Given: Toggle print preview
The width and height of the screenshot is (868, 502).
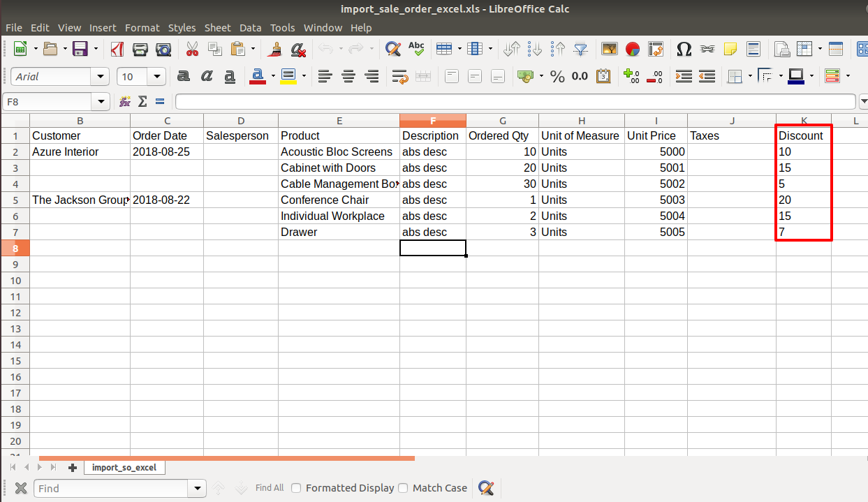Looking at the screenshot, I should coord(163,49).
